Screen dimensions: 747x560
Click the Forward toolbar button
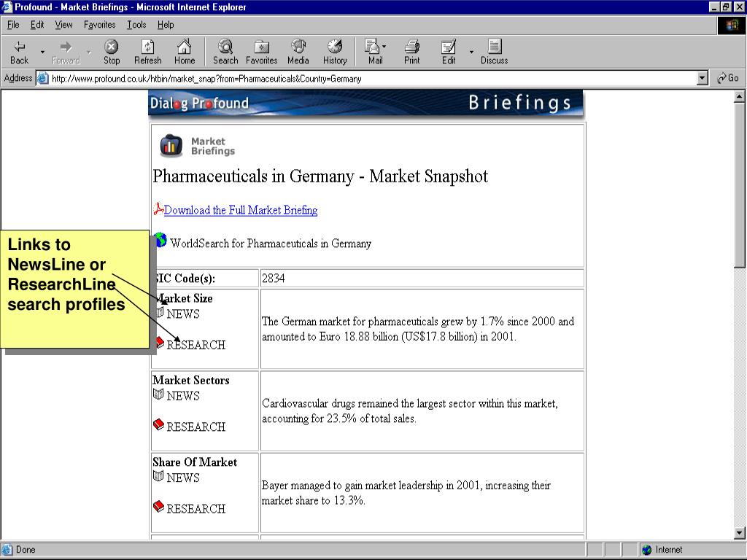click(x=66, y=52)
